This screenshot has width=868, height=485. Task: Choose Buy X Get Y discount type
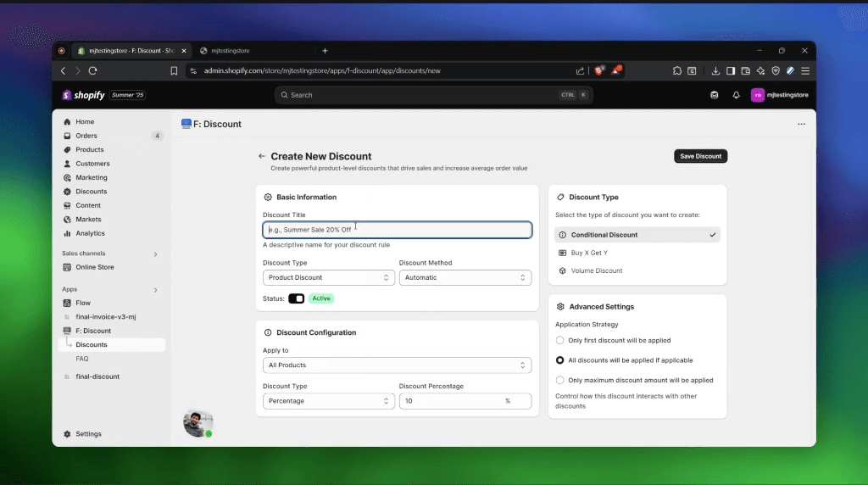(x=589, y=253)
